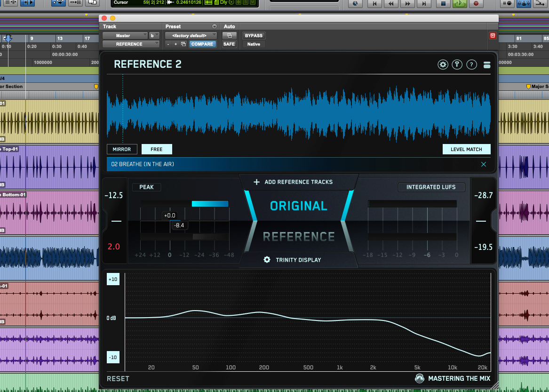This screenshot has height=392, width=549.
Task: Open the Master track selector dropdown
Action: [125, 36]
